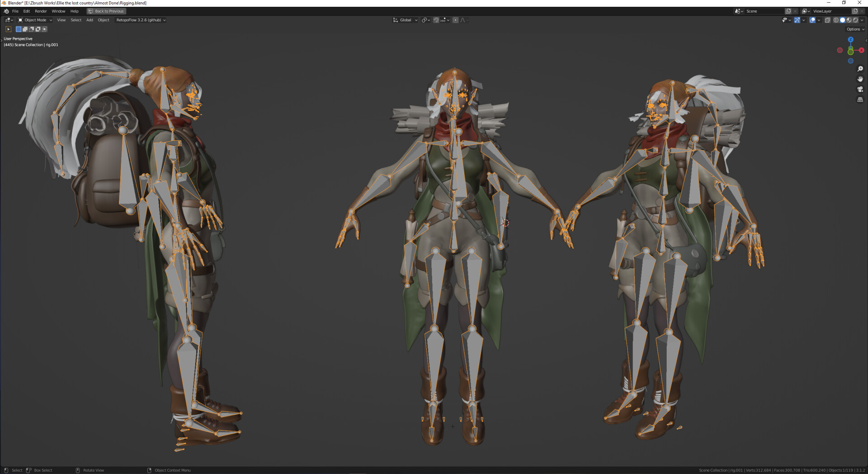Toggle viewport gizmos display

pos(797,20)
